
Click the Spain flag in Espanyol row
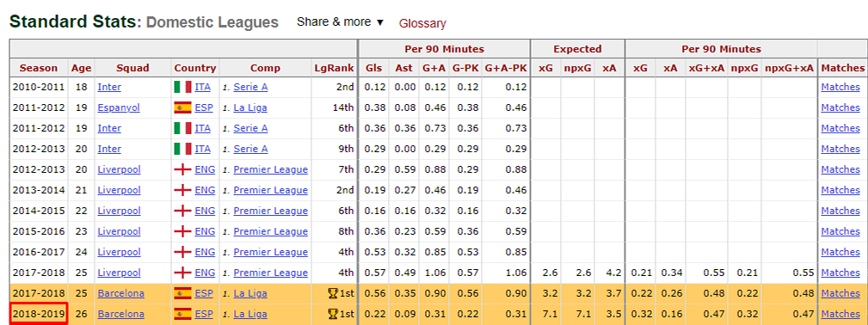point(182,107)
